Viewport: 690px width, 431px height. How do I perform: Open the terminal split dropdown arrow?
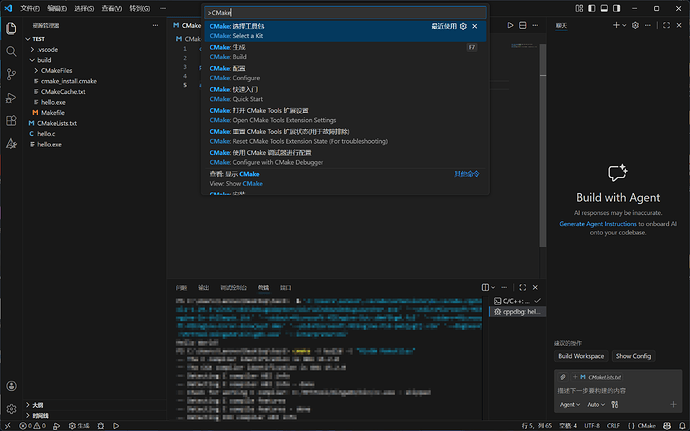click(x=493, y=287)
